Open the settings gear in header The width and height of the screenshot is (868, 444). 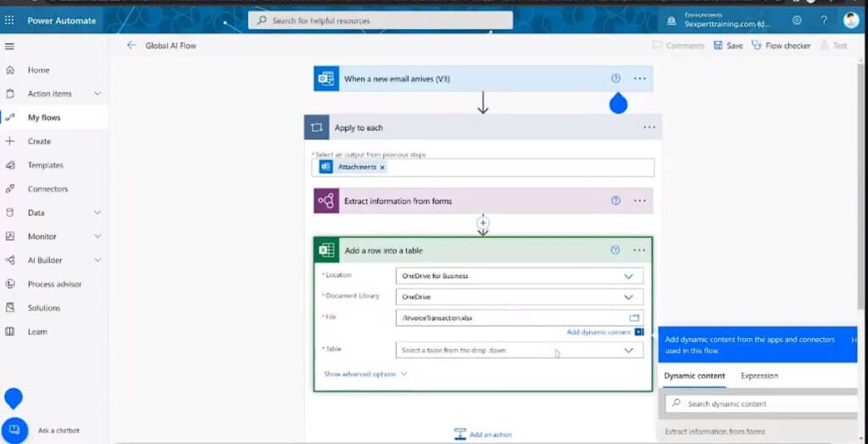[x=797, y=20]
